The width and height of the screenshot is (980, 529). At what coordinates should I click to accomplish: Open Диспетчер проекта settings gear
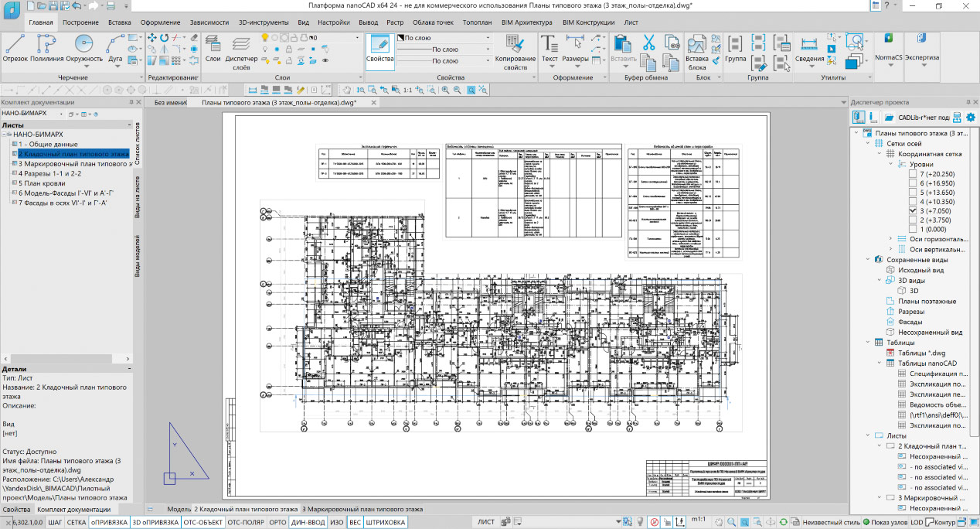[x=971, y=117]
